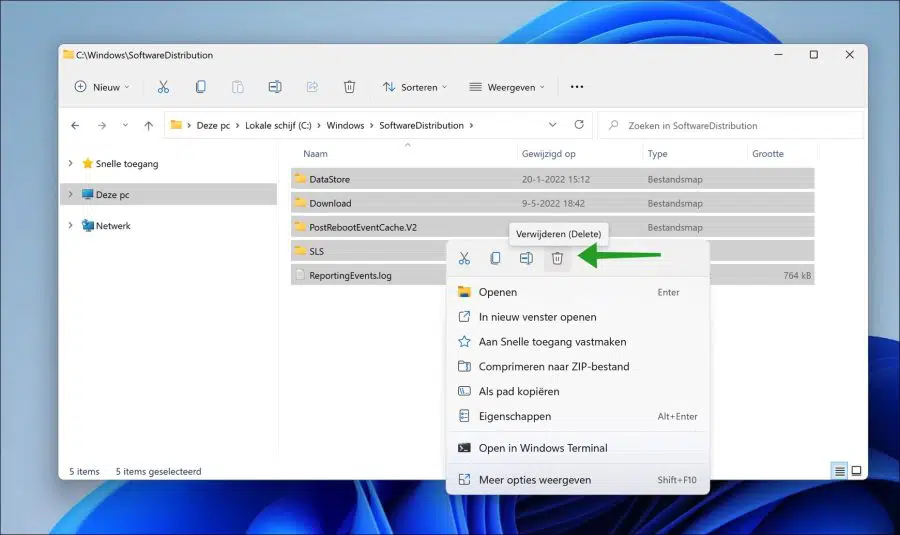Open the Sorteren dropdown
This screenshot has height=535, width=900.
[x=415, y=87]
